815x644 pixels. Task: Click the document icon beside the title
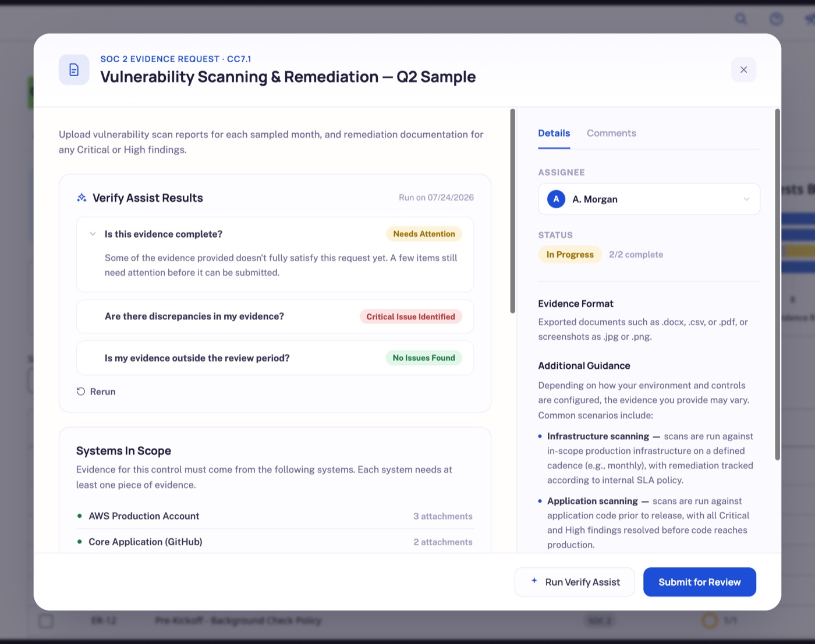click(x=74, y=70)
